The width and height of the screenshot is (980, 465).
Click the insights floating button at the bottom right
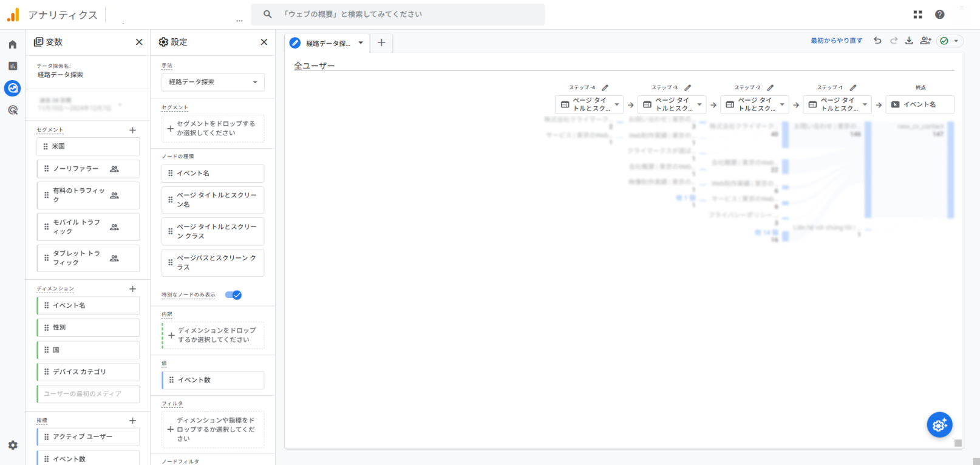click(x=939, y=425)
